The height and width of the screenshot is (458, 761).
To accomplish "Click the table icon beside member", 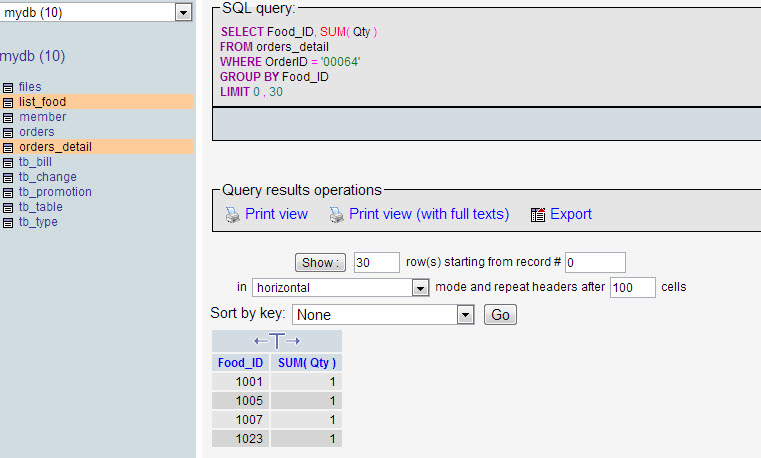I will click(x=8, y=117).
